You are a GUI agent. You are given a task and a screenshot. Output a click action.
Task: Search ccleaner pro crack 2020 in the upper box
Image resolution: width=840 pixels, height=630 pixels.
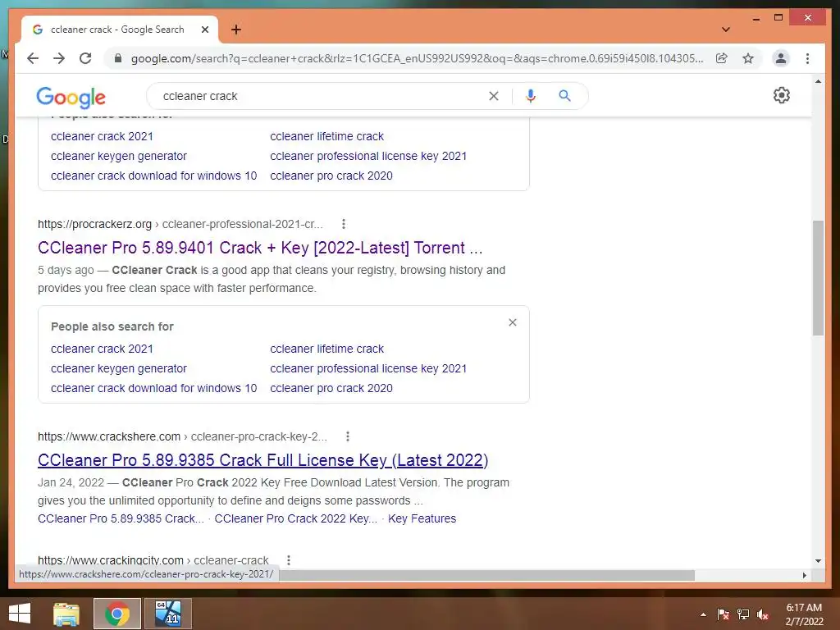point(331,176)
